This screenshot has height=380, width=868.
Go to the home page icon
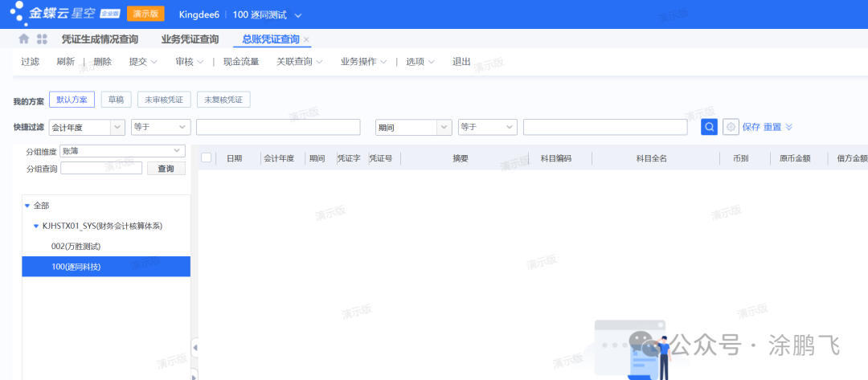point(24,39)
